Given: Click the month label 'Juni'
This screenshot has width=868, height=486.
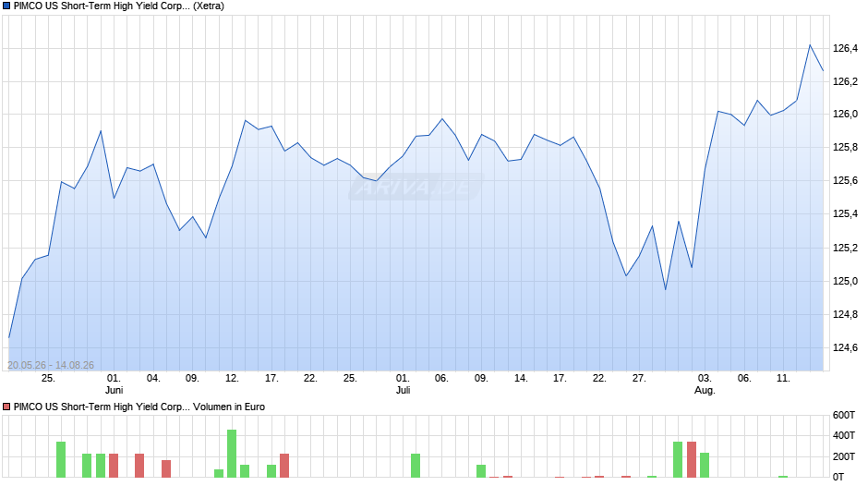Looking at the screenshot, I should (114, 390).
